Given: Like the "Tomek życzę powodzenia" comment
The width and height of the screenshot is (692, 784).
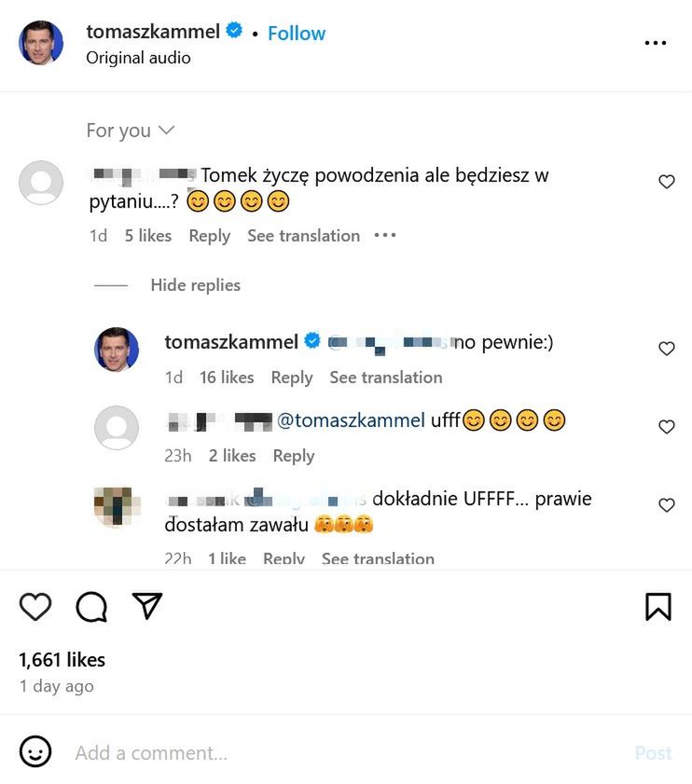Looking at the screenshot, I should pyautogui.click(x=666, y=182).
